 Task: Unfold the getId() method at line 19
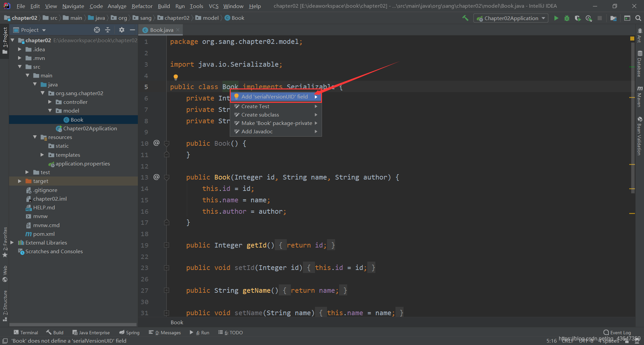point(166,245)
